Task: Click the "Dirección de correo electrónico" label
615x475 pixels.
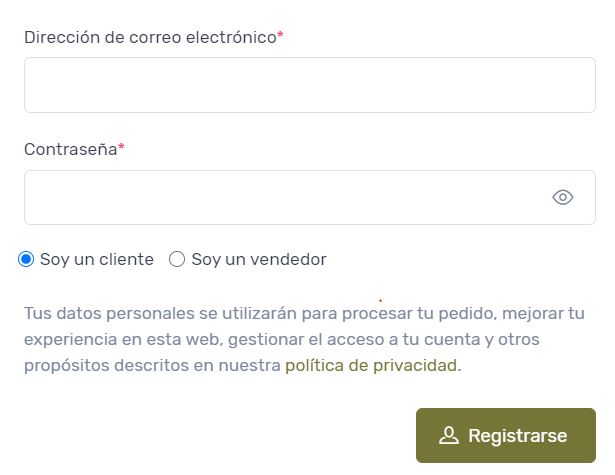Action: click(150, 38)
